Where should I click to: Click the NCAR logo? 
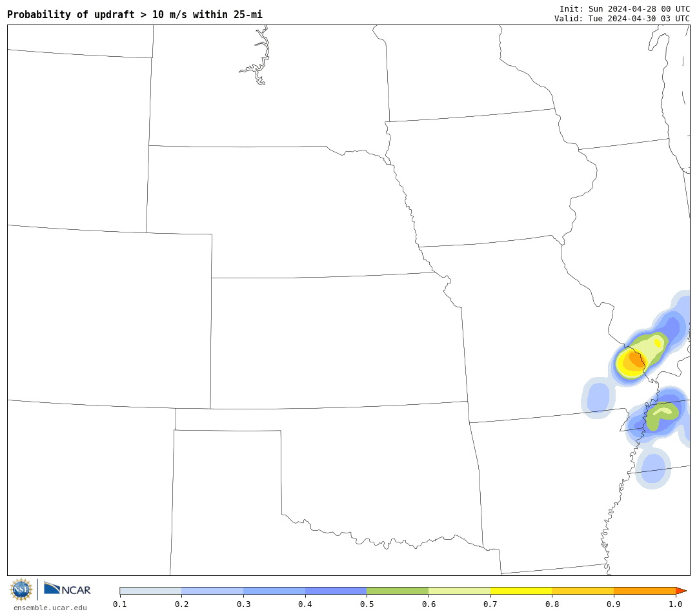point(67,590)
